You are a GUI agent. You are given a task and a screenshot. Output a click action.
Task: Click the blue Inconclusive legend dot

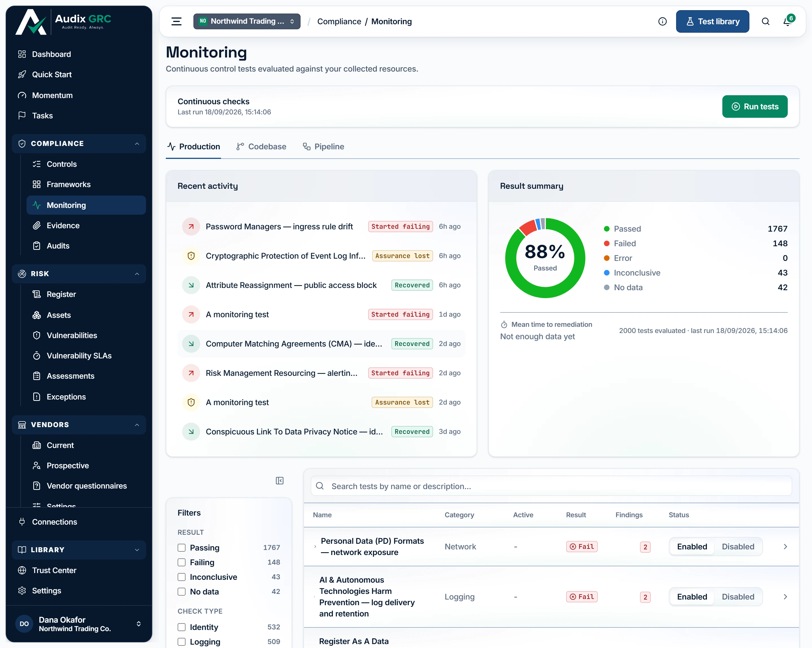click(x=606, y=273)
